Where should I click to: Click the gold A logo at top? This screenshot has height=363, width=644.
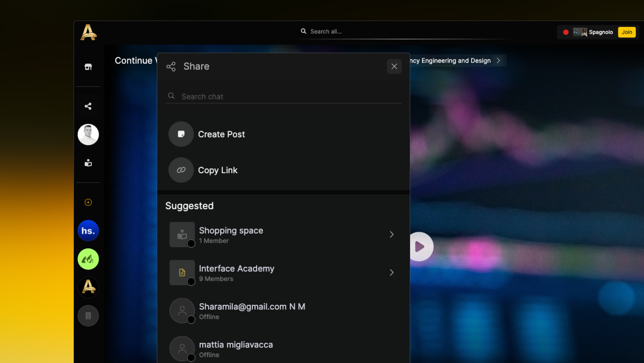coord(88,32)
